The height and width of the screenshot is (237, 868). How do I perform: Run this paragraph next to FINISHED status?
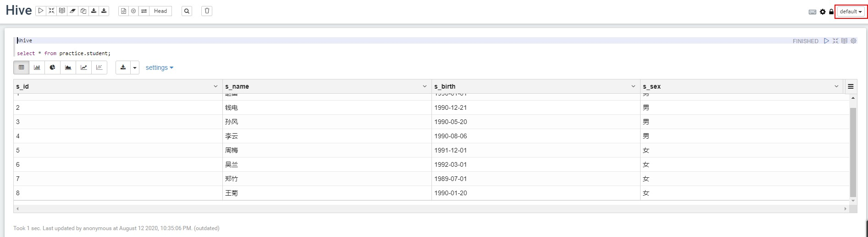point(826,41)
